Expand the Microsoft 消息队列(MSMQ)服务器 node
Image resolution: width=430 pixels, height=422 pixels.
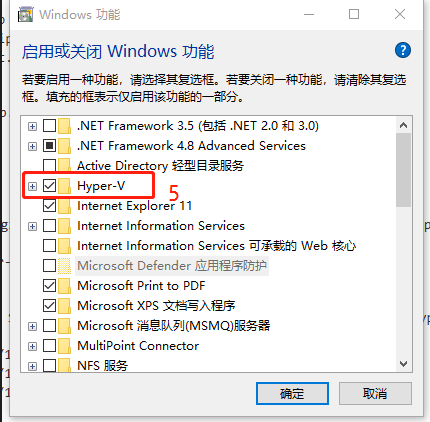32,326
